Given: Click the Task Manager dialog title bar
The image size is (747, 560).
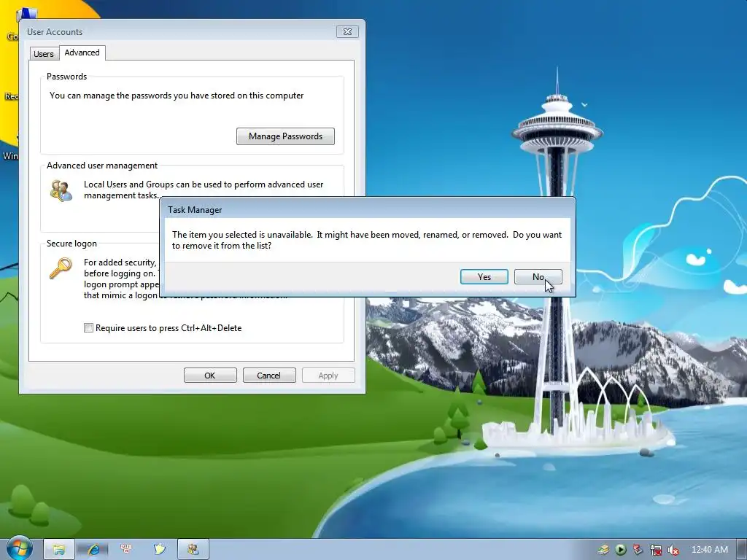Looking at the screenshot, I should click(368, 209).
